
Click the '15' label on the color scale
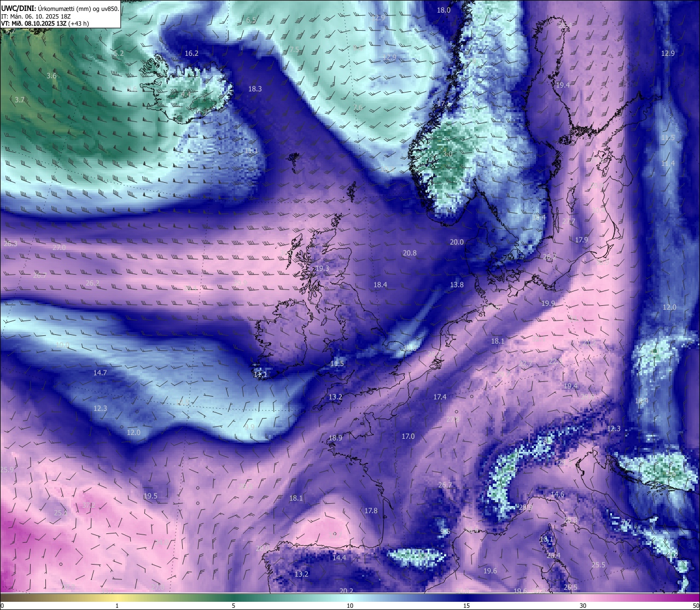point(466,606)
